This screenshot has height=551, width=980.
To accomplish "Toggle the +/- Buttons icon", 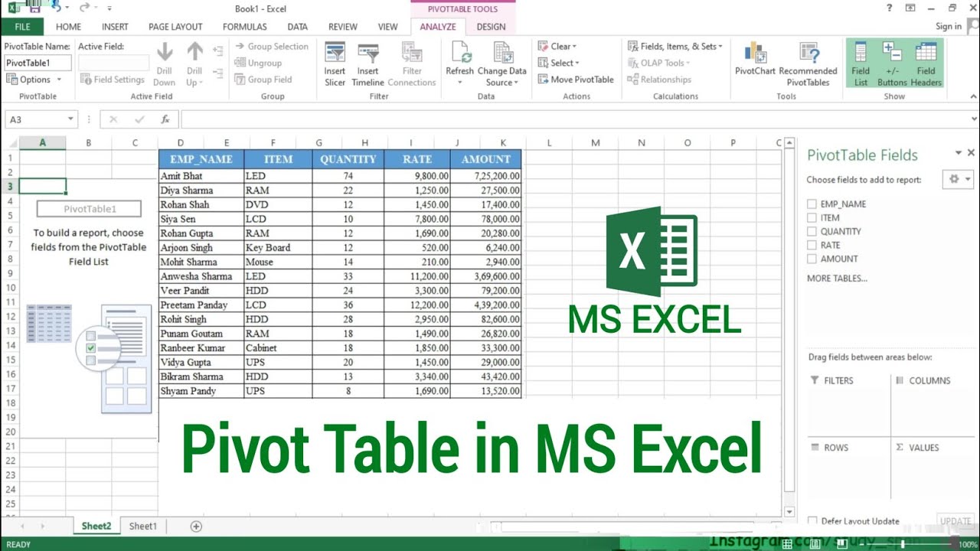I will (892, 64).
